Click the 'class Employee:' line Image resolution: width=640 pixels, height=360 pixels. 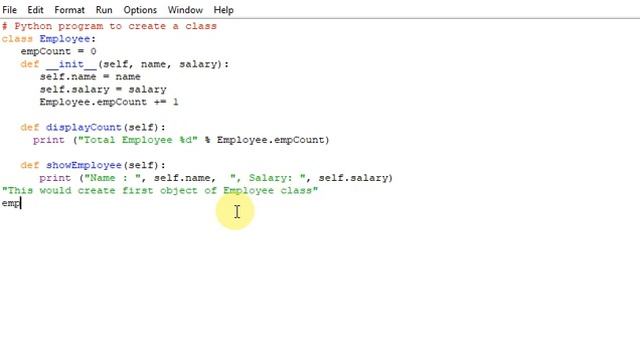[x=49, y=39]
